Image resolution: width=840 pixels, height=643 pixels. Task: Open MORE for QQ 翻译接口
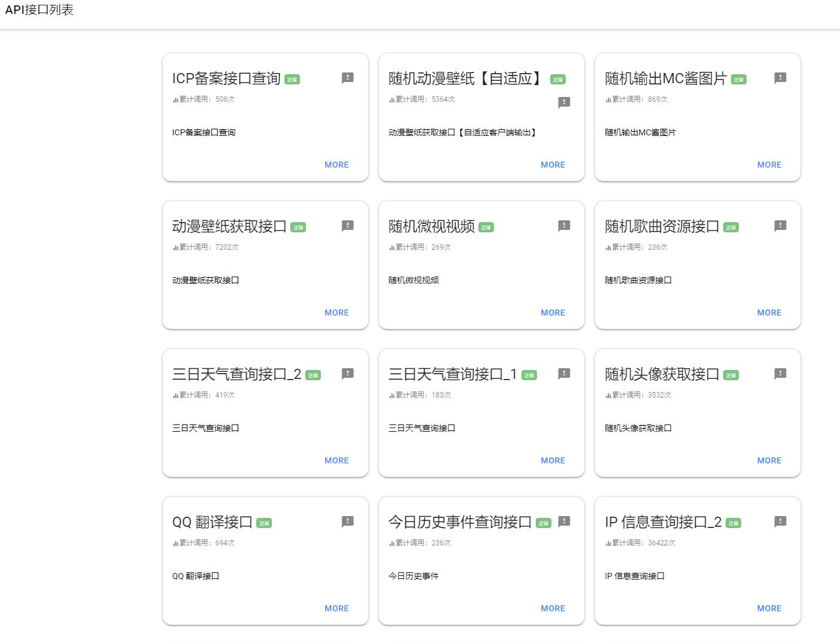336,608
